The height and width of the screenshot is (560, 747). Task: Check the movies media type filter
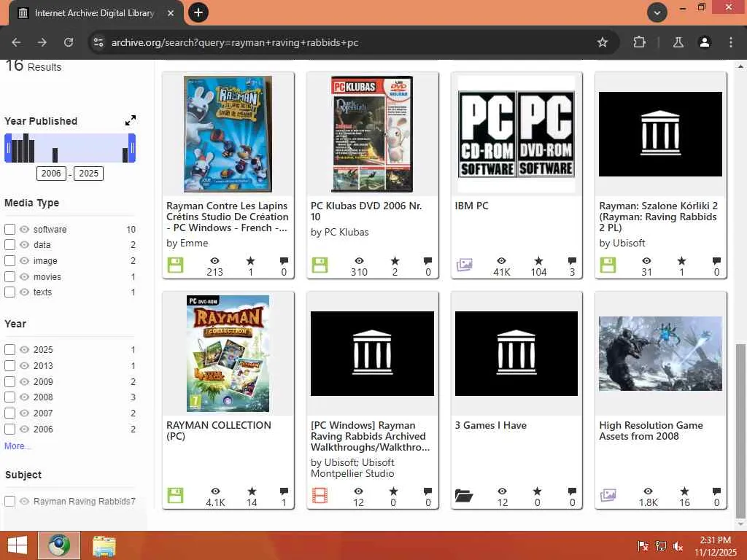(9, 276)
